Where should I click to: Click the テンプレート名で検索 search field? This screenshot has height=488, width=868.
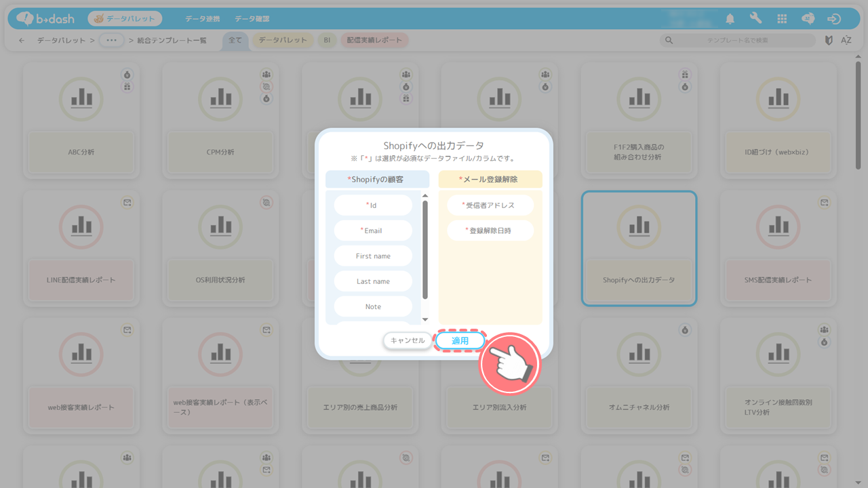(x=738, y=41)
